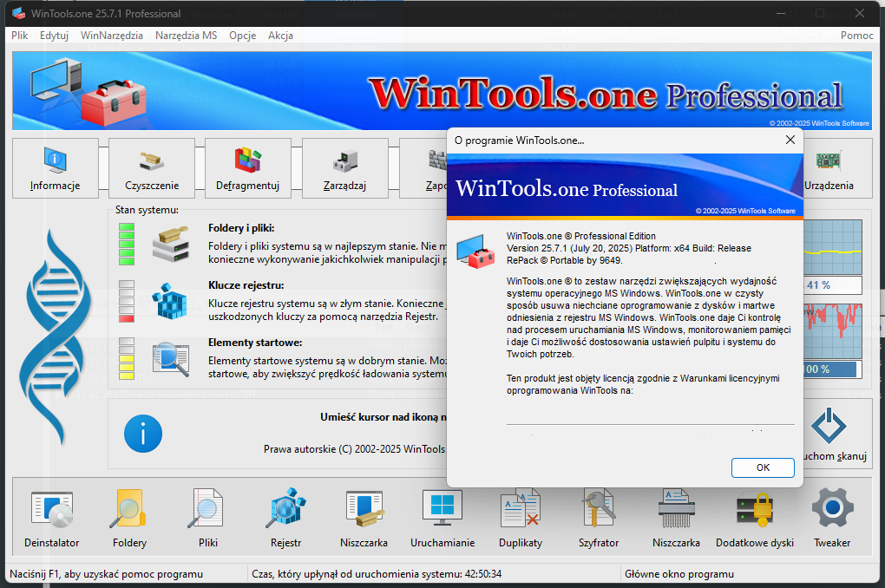Click the Foldery i pliki green level indicator
The width and height of the screenshot is (885, 588).
pyautogui.click(x=127, y=244)
